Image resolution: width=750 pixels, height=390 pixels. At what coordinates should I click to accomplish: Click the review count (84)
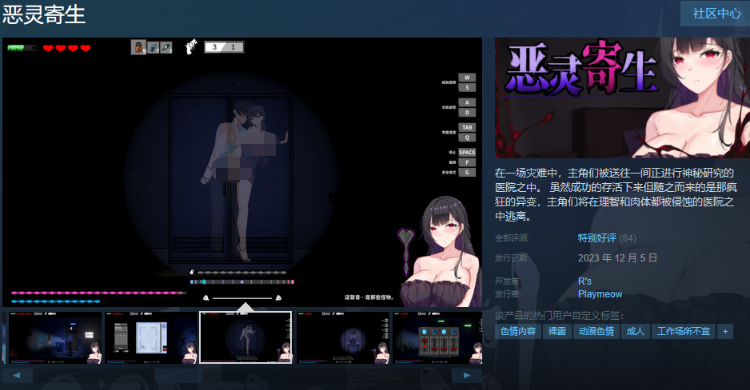[628, 238]
